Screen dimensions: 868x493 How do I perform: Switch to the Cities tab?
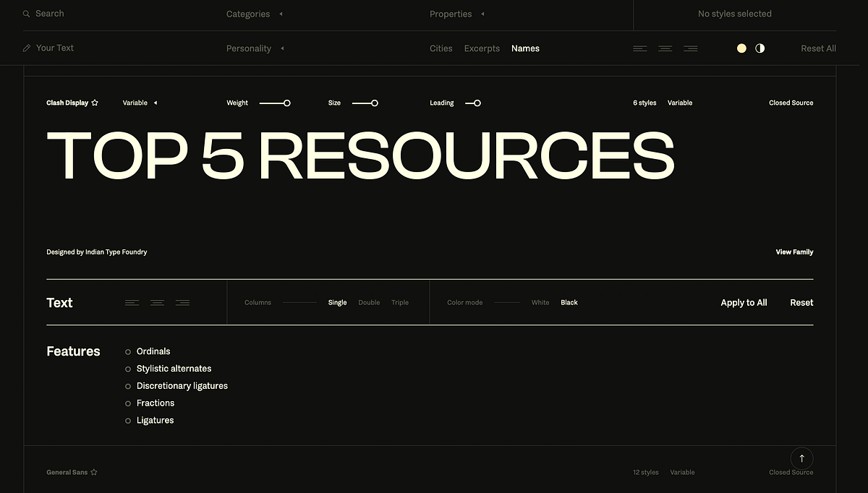(x=441, y=48)
